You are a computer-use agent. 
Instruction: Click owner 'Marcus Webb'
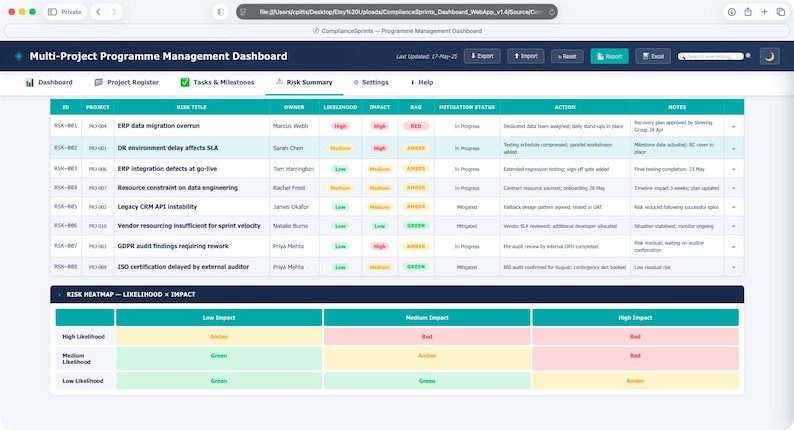point(290,126)
